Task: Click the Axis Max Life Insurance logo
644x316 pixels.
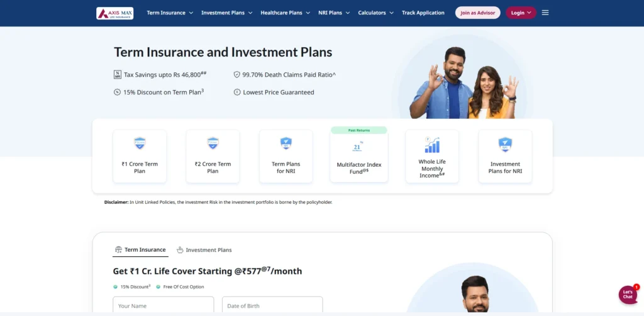Action: (x=114, y=13)
